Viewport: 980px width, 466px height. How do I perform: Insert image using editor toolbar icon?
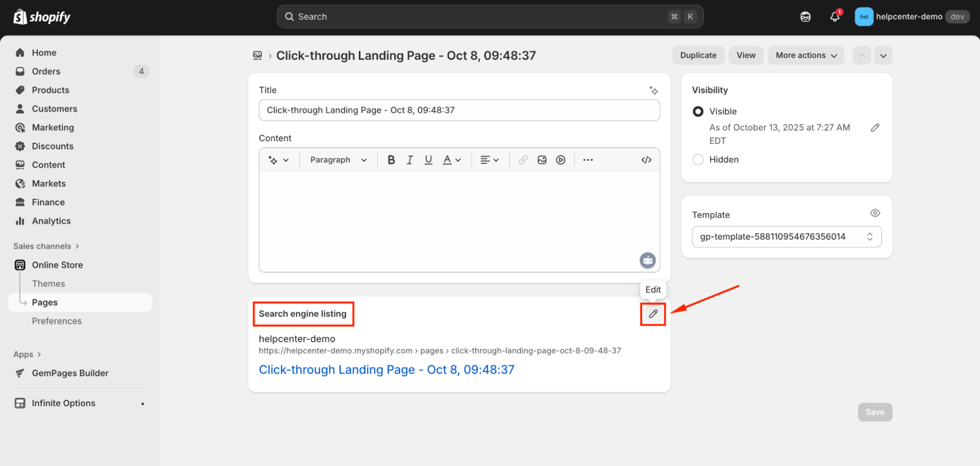542,160
